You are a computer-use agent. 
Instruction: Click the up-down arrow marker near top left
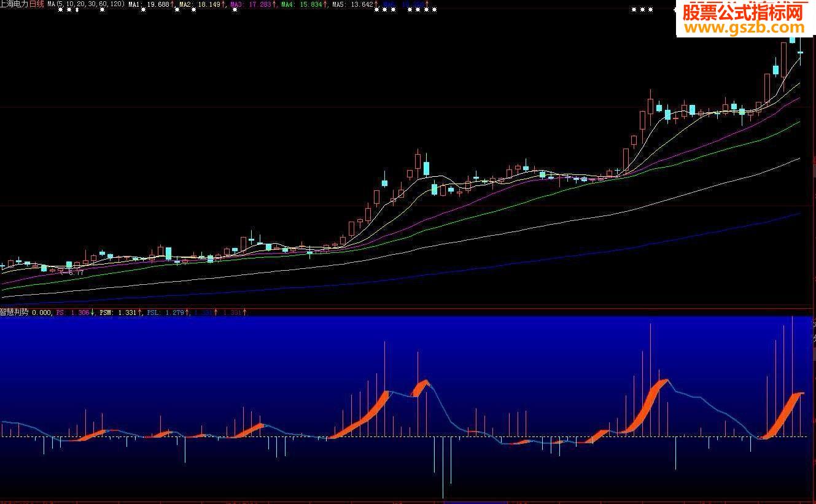tap(77, 10)
